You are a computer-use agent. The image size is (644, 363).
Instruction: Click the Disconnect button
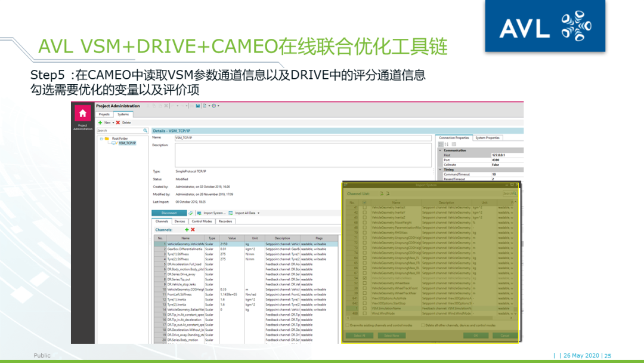tap(169, 213)
